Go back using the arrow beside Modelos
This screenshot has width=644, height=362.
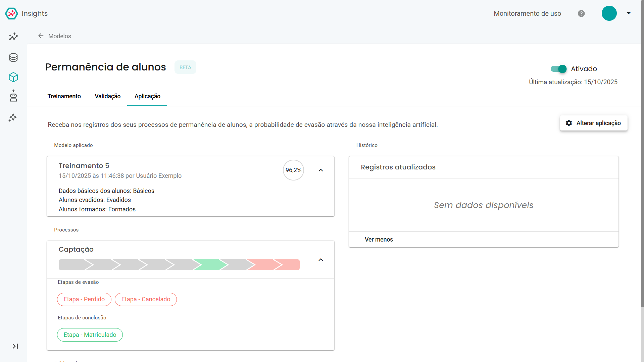pos(41,36)
